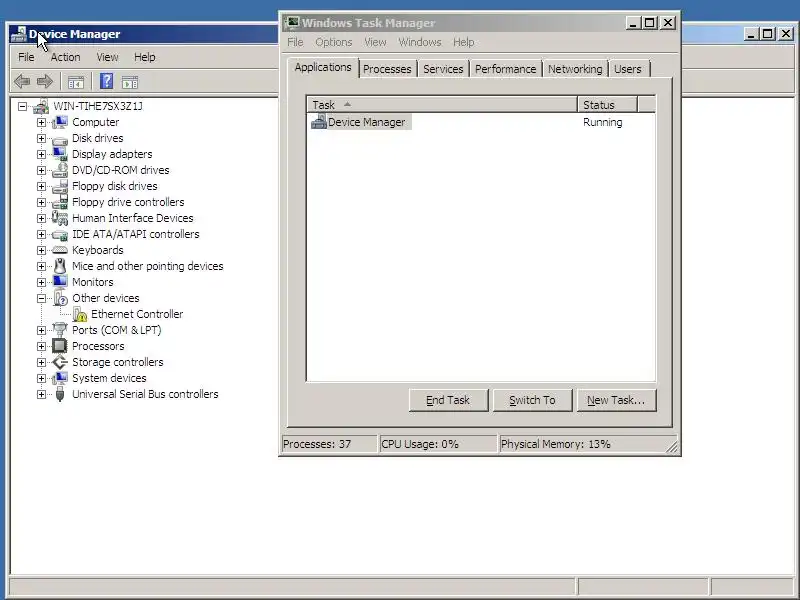Open the Help menu in Device Manager
Viewport: 800px width, 600px height.
point(144,57)
